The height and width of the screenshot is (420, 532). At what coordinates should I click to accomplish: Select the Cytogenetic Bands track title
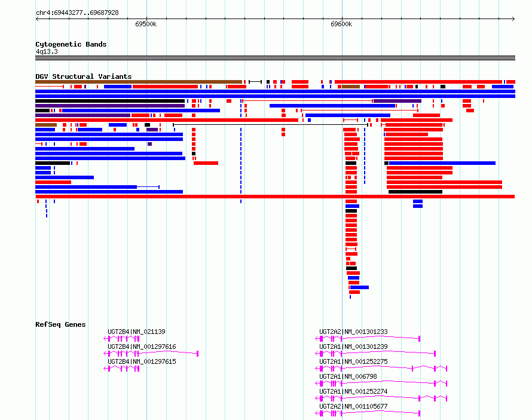(71, 44)
